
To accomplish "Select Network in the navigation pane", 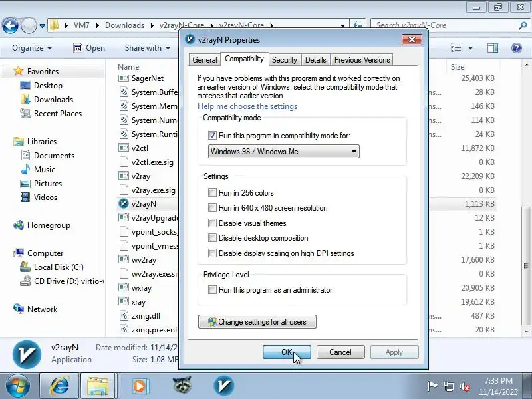I will click(x=42, y=309).
